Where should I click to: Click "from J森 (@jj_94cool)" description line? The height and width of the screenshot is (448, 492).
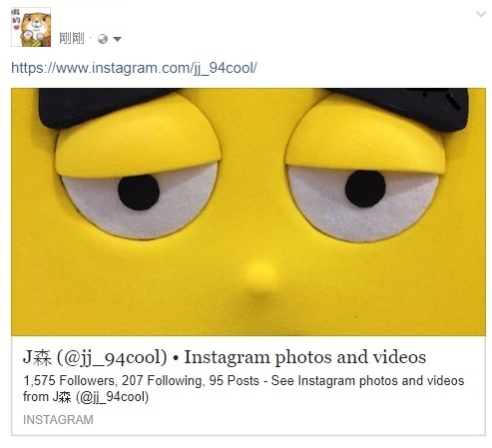(86, 397)
